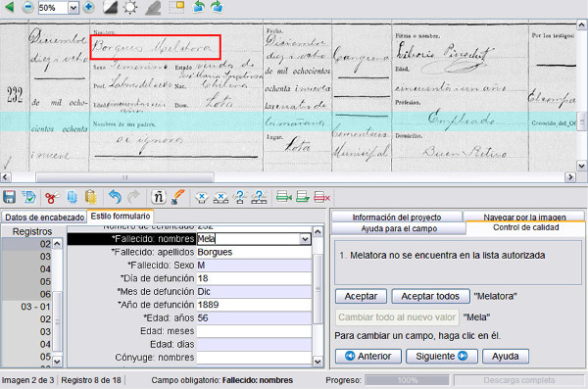Rotate the image counterclockwise
This screenshot has width=588, height=389.
198,7
